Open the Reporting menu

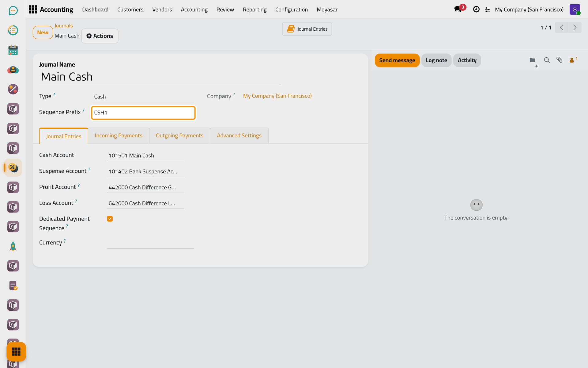pyautogui.click(x=254, y=10)
